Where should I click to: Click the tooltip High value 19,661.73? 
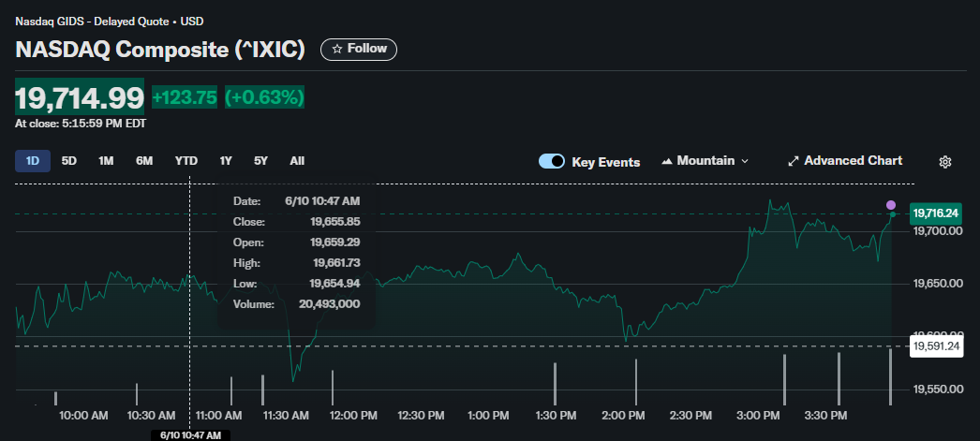(335, 263)
